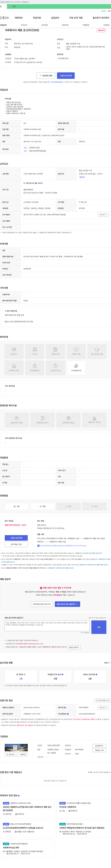Open the 취업지원 menu

pyautogui.click(x=37, y=18)
